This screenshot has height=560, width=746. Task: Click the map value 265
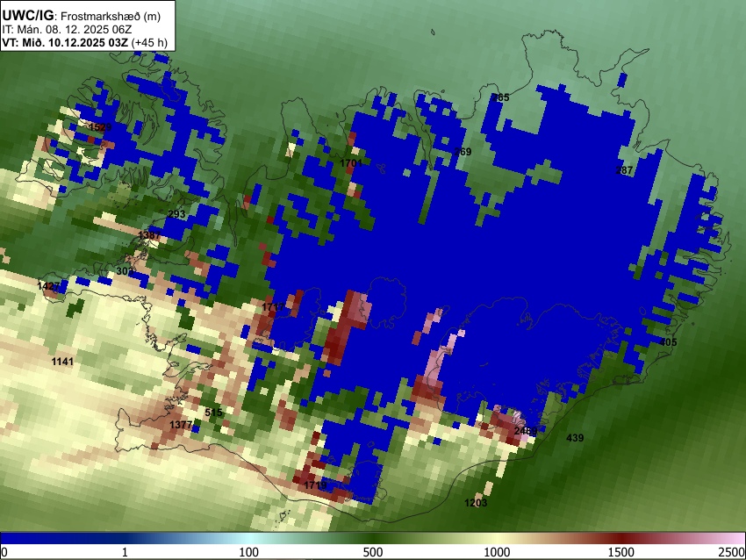(x=500, y=97)
